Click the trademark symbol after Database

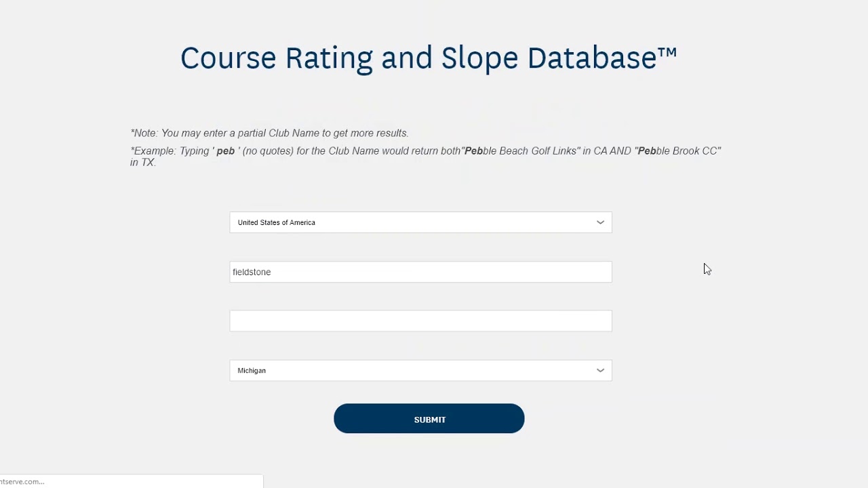coord(667,52)
